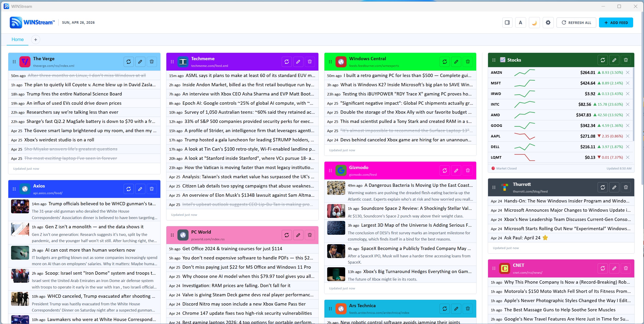Refresh the Windows Central feed
The height and width of the screenshot is (324, 644).
coord(445,62)
